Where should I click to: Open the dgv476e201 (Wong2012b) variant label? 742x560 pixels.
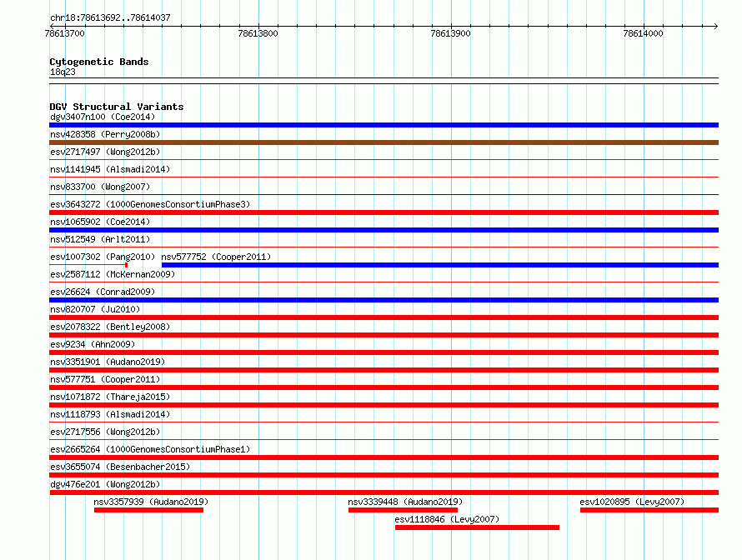point(105,484)
